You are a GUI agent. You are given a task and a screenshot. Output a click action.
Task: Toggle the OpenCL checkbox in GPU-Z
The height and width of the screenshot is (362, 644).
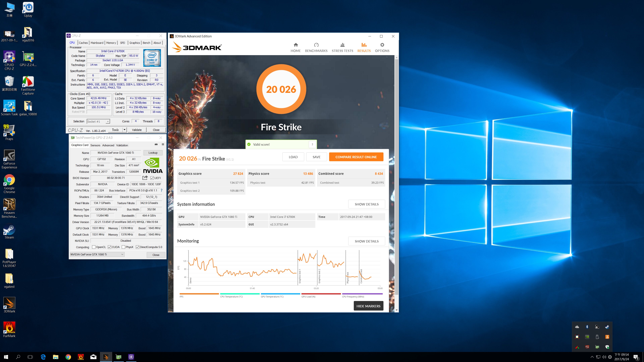tap(94, 247)
